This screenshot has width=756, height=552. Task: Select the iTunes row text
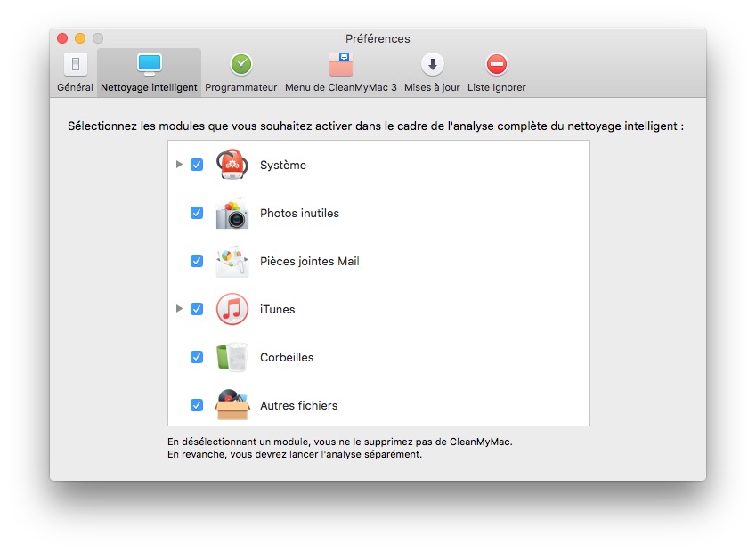click(x=277, y=309)
